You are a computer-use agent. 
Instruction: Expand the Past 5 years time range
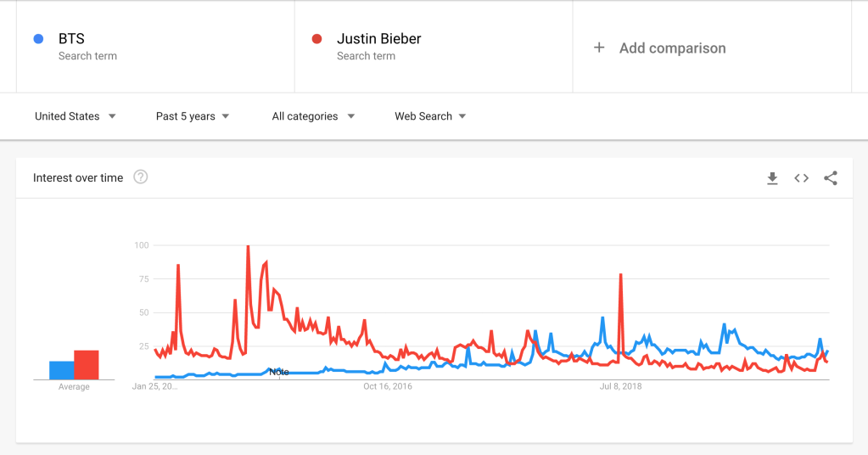(x=193, y=116)
